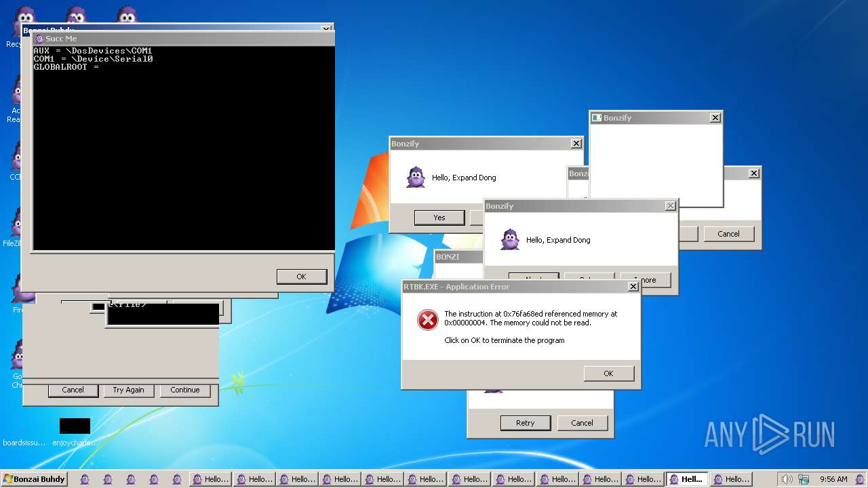Viewport: 868px width, 488px height.
Task: Confirm OK in the Succ Me console window
Action: pos(302,277)
